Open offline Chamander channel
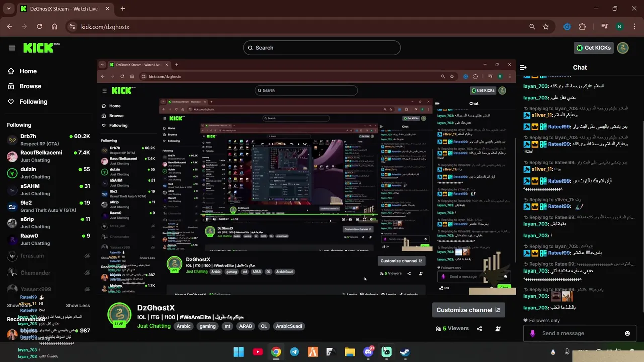Screen dimensions: 644x362 (x=48, y=273)
